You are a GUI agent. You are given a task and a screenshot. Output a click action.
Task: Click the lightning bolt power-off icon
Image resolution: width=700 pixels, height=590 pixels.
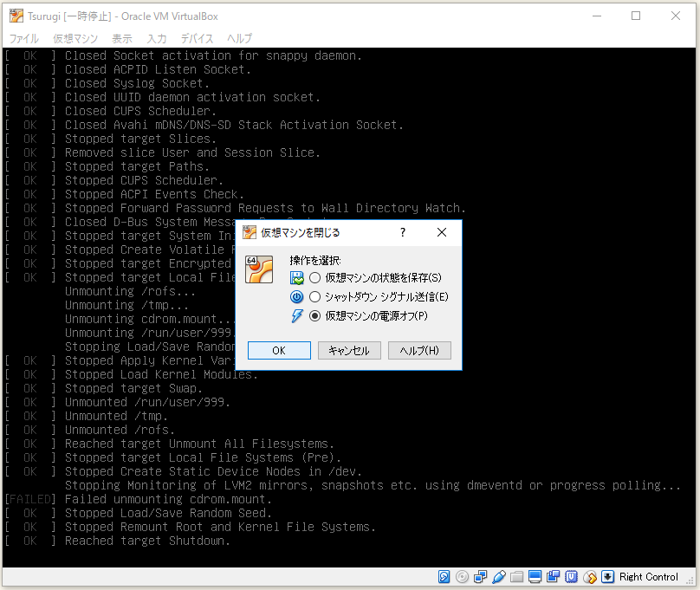[x=297, y=316]
